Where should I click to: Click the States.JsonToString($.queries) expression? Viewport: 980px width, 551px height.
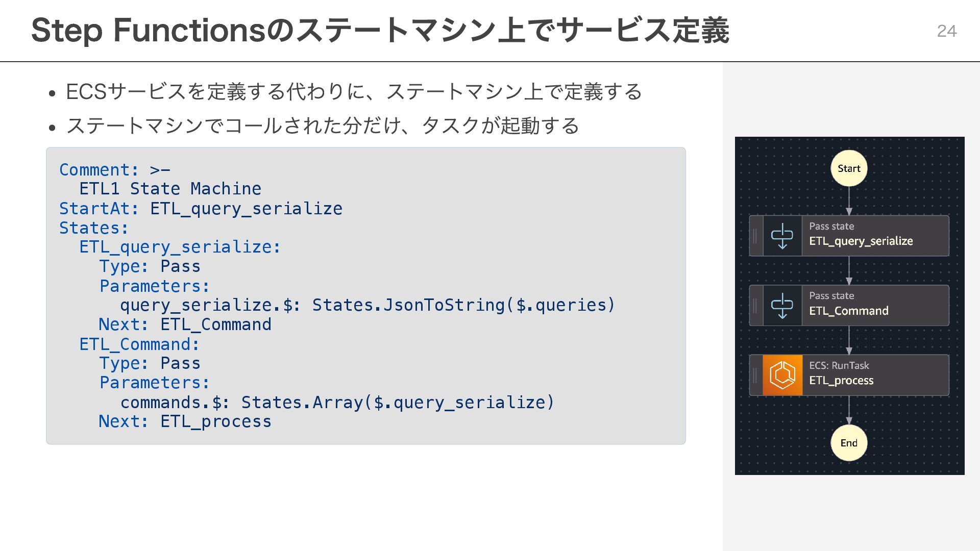[x=463, y=305]
